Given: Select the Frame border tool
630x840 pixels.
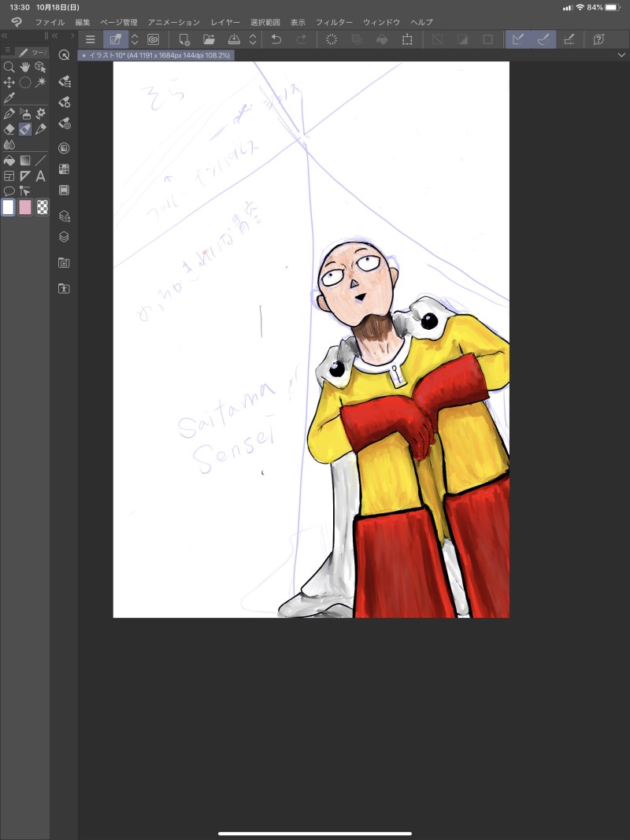Looking at the screenshot, I should [x=9, y=176].
